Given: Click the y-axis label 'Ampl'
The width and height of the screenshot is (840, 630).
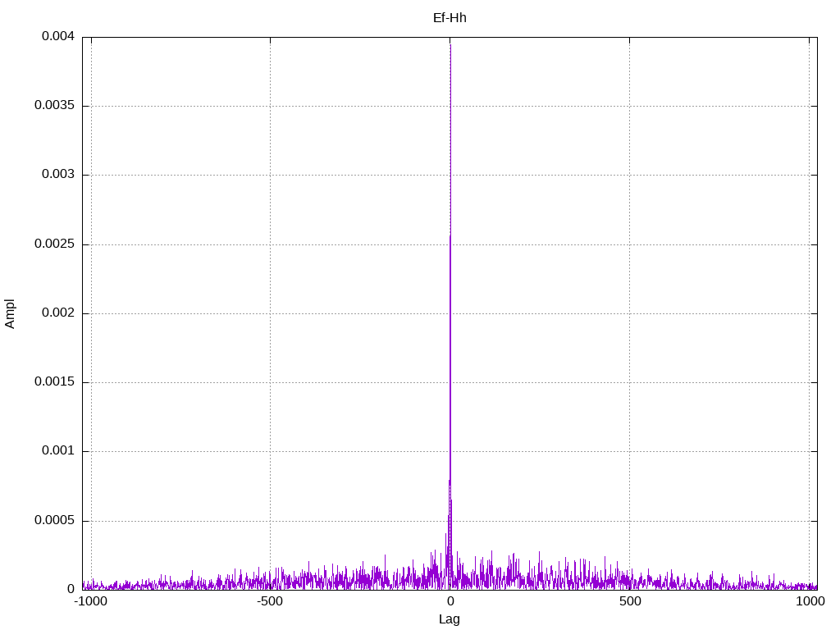Looking at the screenshot, I should [x=10, y=314].
